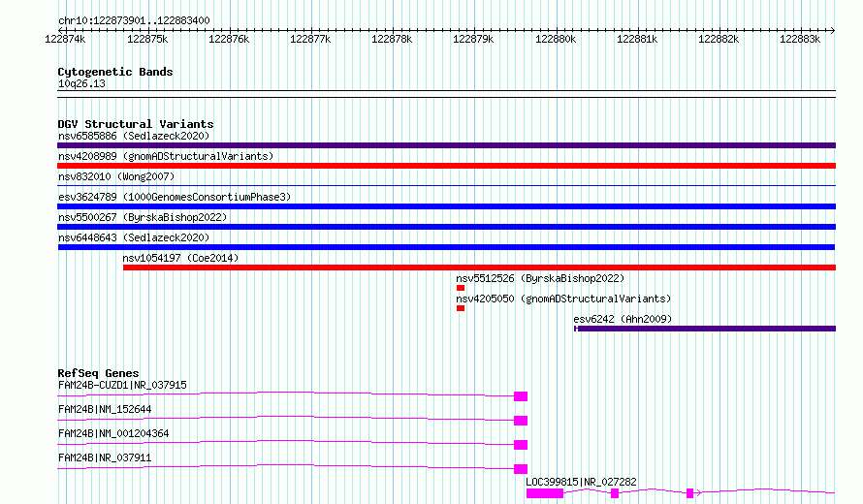Click ruler position 122874k

pos(65,39)
